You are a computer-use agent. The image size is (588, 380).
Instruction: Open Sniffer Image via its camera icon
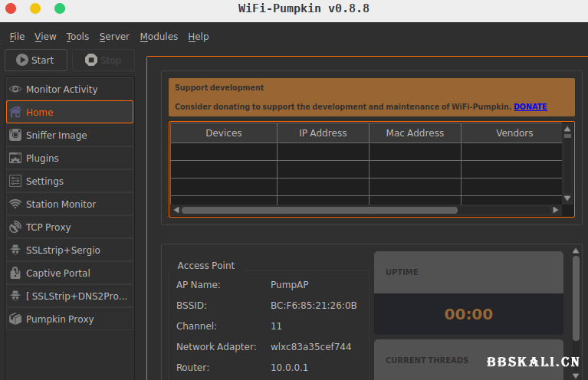(x=15, y=136)
